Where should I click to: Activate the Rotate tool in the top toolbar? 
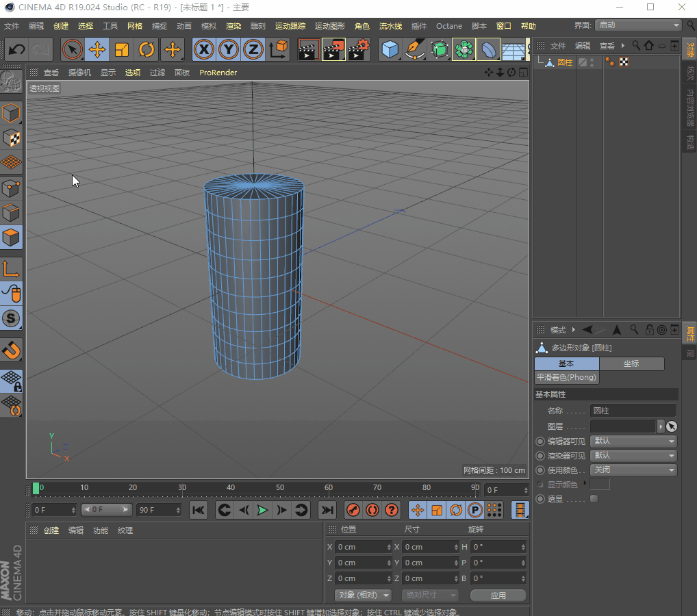coord(147,50)
